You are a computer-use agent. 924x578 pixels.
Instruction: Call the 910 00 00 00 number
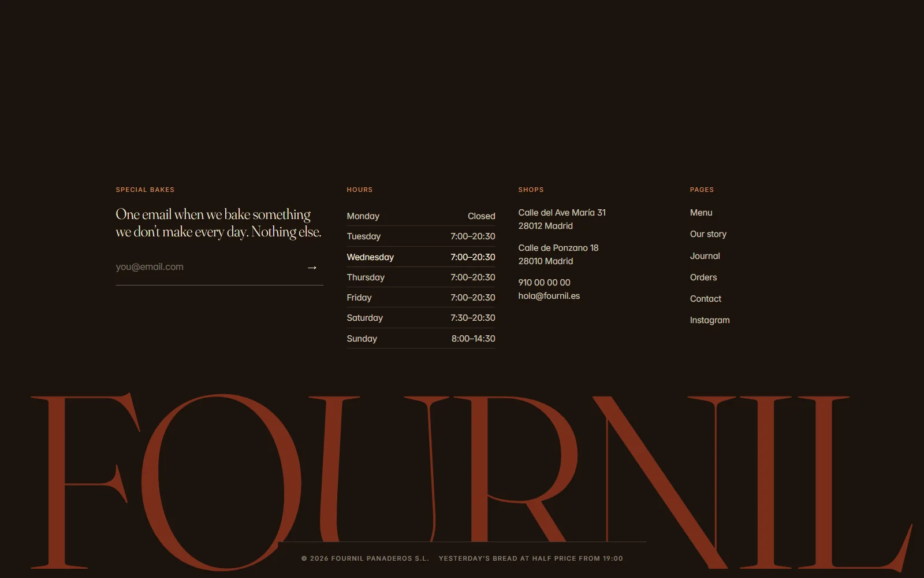pos(544,283)
